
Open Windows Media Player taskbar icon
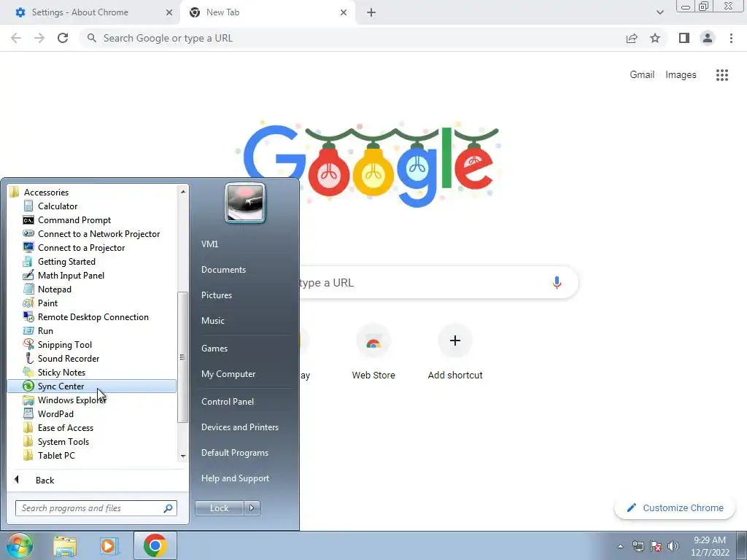109,545
